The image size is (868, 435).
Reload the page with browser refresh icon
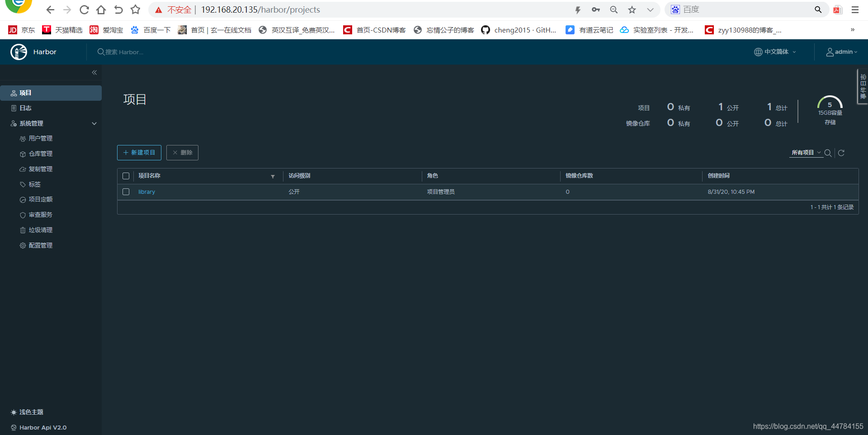[x=84, y=10]
